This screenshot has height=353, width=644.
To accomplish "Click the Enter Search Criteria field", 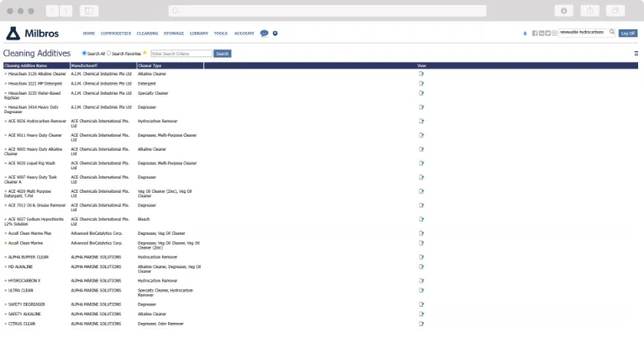I will coord(181,54).
